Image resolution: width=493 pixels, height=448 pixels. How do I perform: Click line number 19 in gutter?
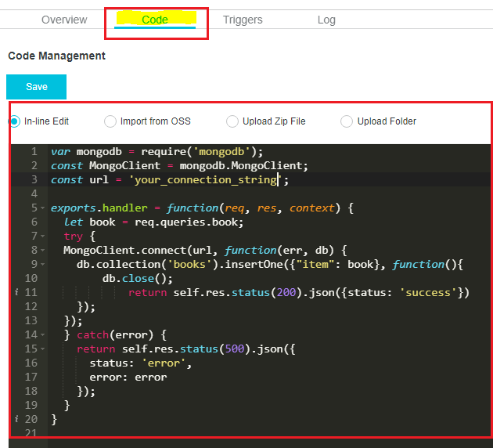[31, 405]
